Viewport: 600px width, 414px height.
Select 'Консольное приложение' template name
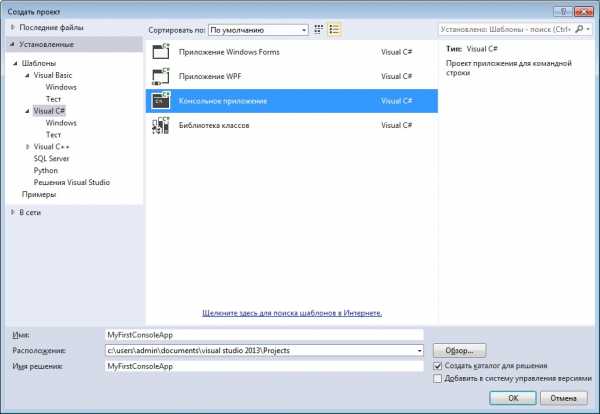point(223,101)
